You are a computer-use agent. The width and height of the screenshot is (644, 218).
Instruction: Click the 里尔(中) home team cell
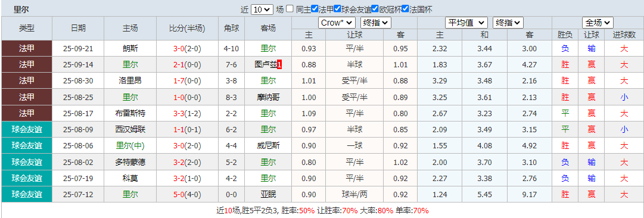[130, 146]
